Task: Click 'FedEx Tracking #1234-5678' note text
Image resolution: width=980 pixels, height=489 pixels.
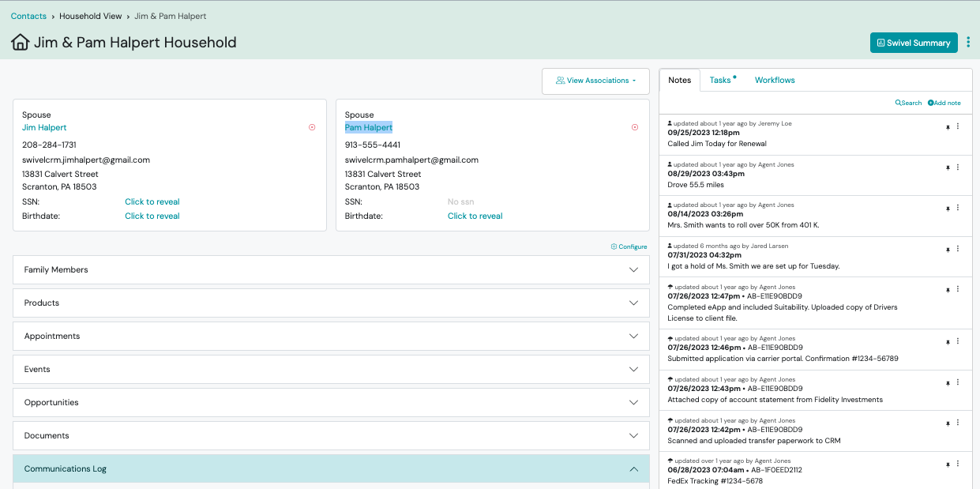Action: point(715,480)
